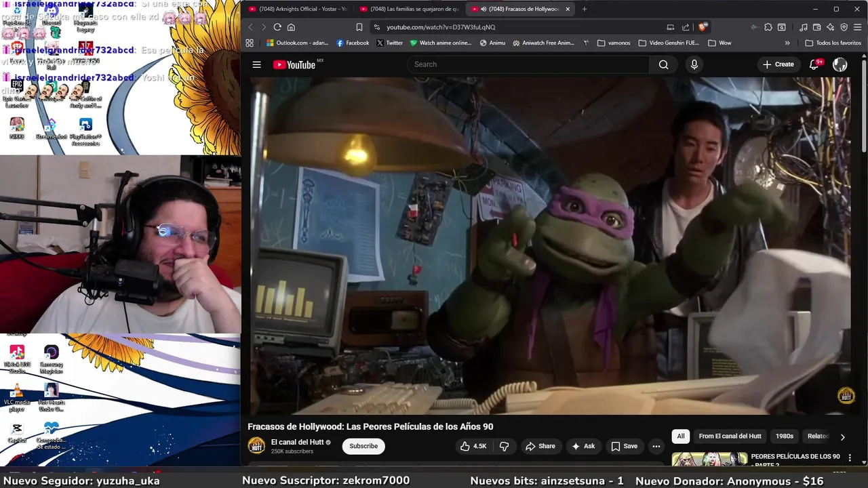Navigate back in the browser
Image resolution: width=868 pixels, height=488 pixels.
250,27
